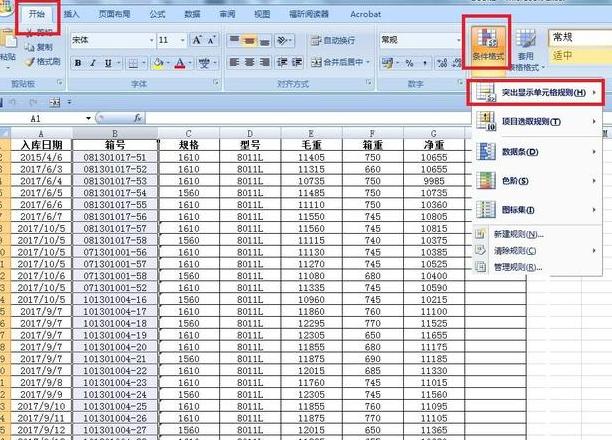Viewport: 612px width, 440px height.
Task: Select the 格式刷 format painter
Action: click(x=42, y=62)
